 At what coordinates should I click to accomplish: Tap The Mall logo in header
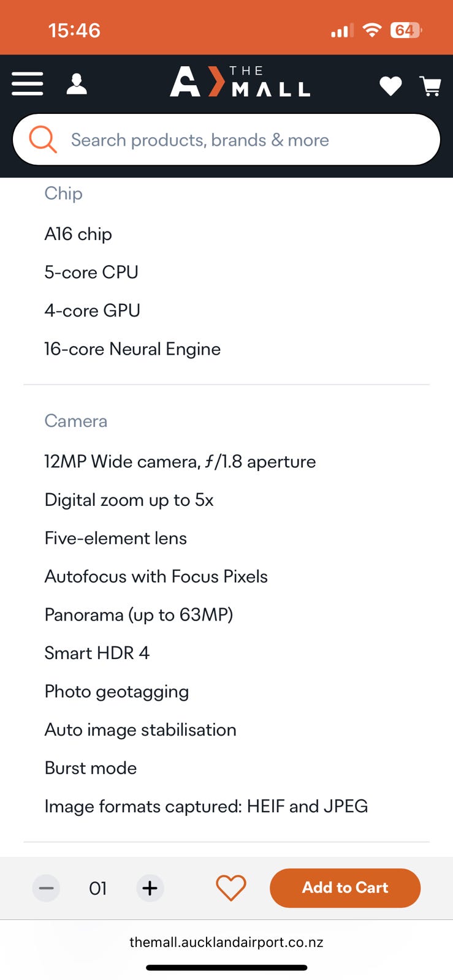tap(240, 83)
